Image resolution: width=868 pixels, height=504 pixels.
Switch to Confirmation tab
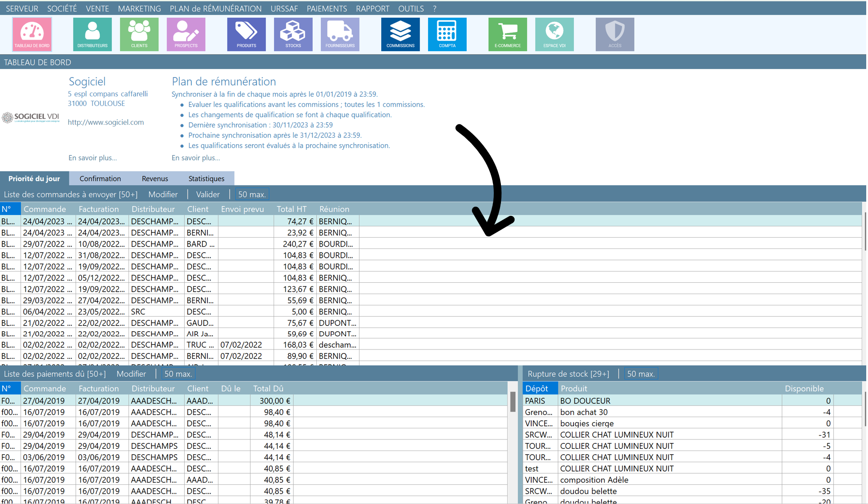pyautogui.click(x=100, y=178)
